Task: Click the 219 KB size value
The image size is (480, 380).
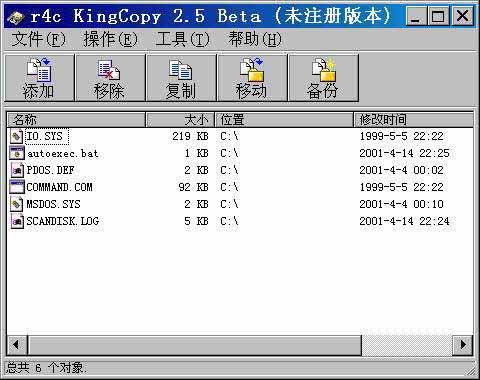Action: coord(190,136)
